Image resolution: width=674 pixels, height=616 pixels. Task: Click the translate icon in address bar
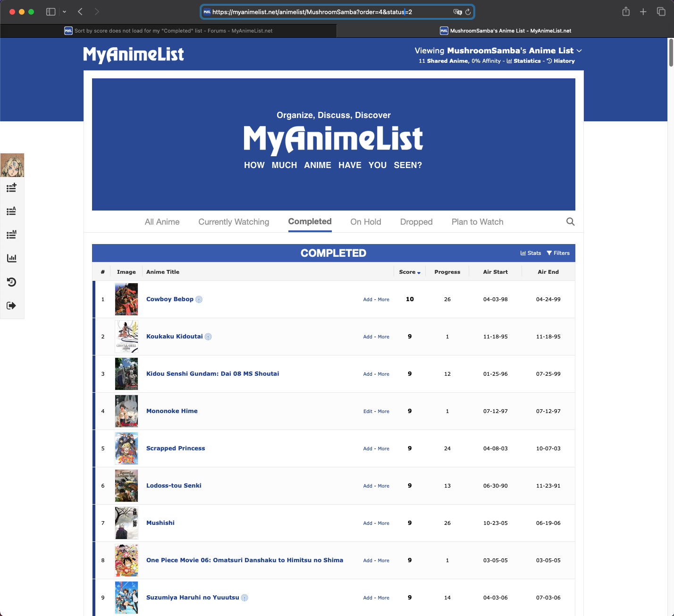click(457, 12)
